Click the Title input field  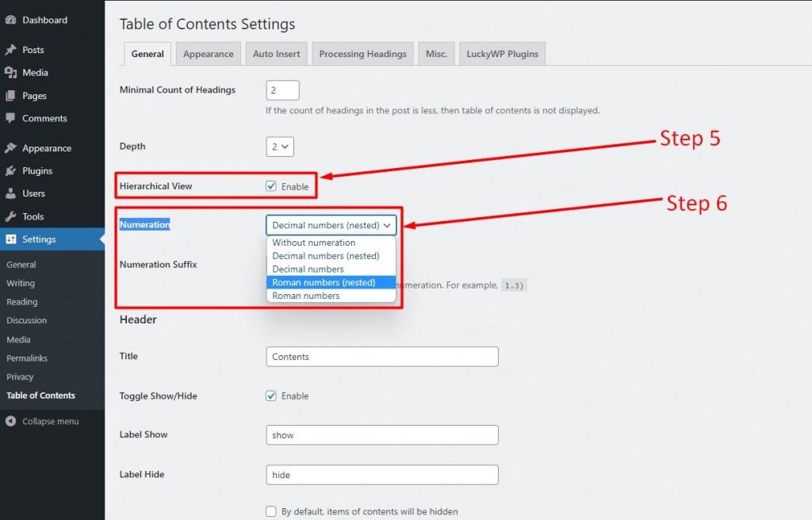click(x=382, y=357)
